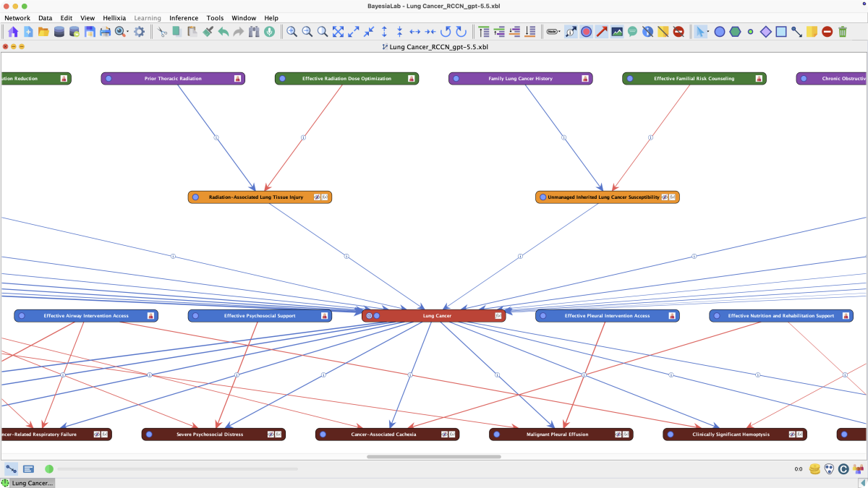Click the green trash can icon
Screen dimensions: 868x488
click(x=843, y=32)
